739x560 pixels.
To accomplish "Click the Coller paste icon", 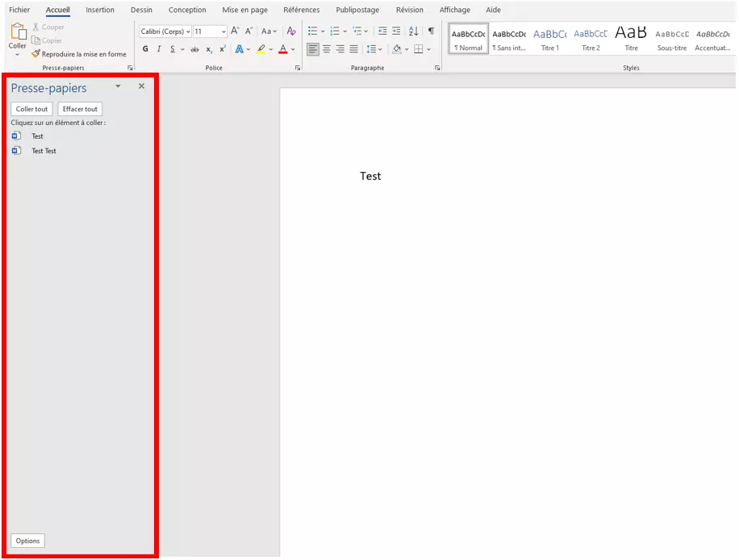I will tap(19, 31).
